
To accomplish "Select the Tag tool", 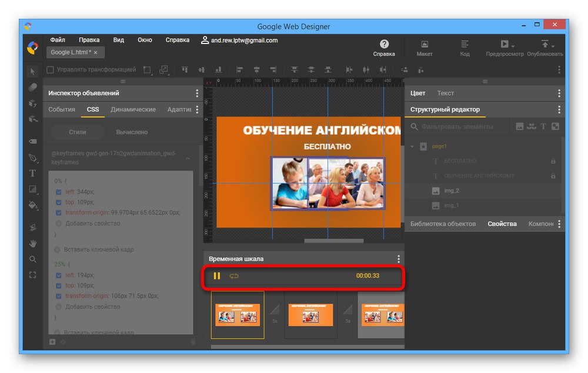I will [x=32, y=141].
